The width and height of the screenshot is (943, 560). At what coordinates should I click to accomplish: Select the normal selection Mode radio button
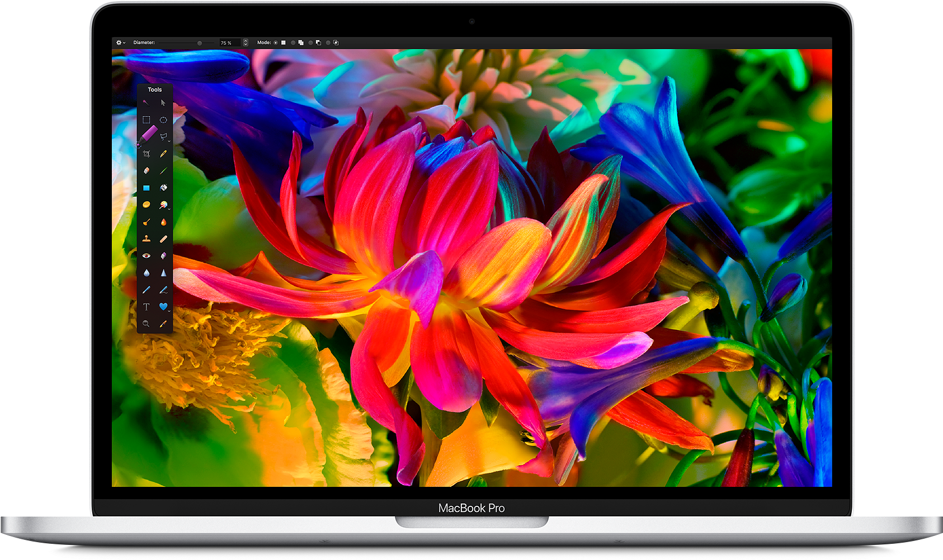pos(276,42)
